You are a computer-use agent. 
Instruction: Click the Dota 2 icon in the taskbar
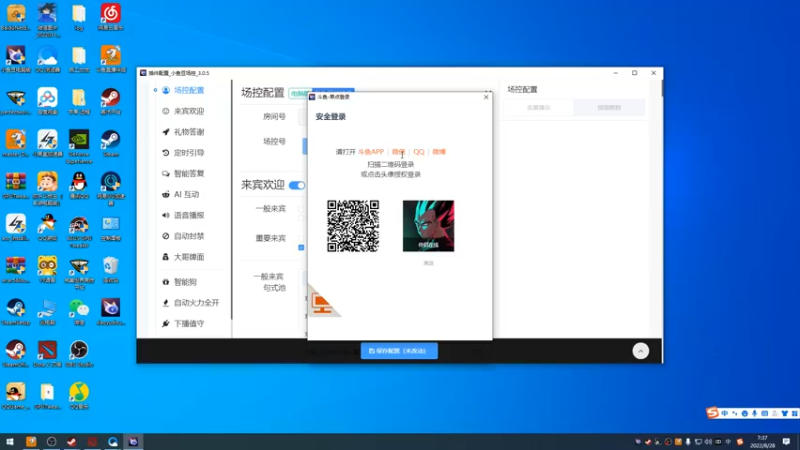pyautogui.click(x=92, y=442)
